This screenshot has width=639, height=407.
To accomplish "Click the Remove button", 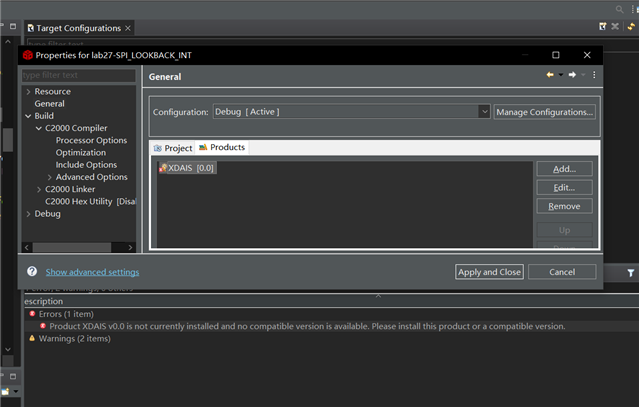I will pyautogui.click(x=564, y=206).
